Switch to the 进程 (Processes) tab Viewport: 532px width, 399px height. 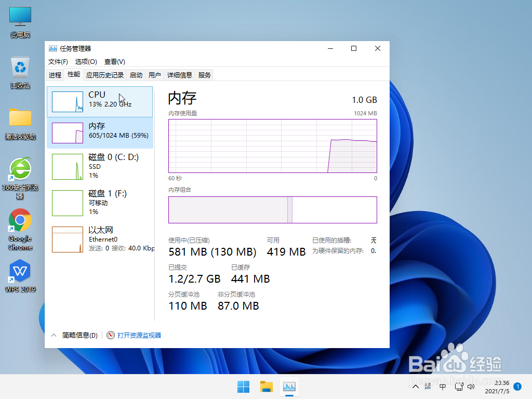click(55, 74)
